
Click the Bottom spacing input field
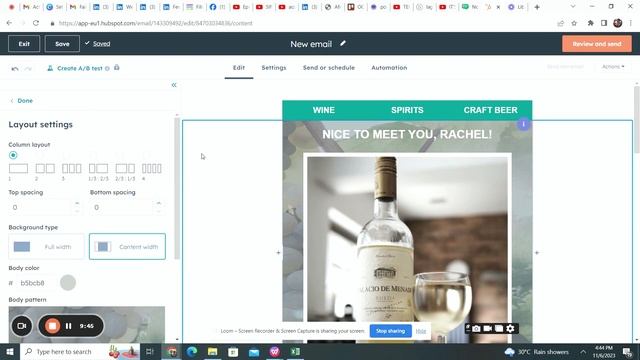[x=122, y=207]
